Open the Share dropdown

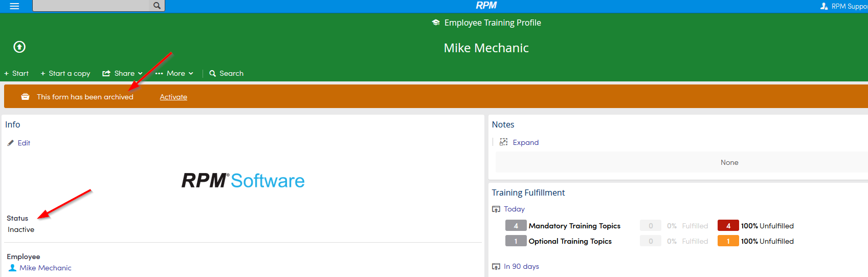[x=122, y=73]
